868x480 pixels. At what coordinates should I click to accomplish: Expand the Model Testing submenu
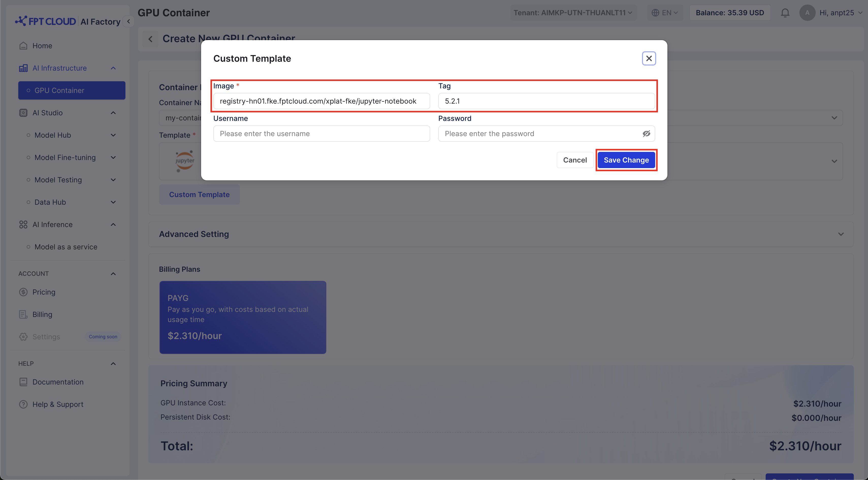(x=113, y=180)
